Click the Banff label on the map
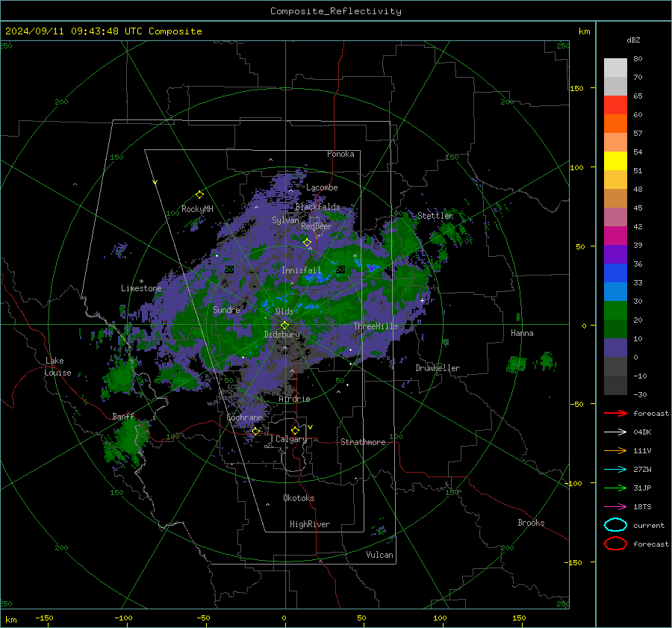This screenshot has width=672, height=628. pos(123,416)
